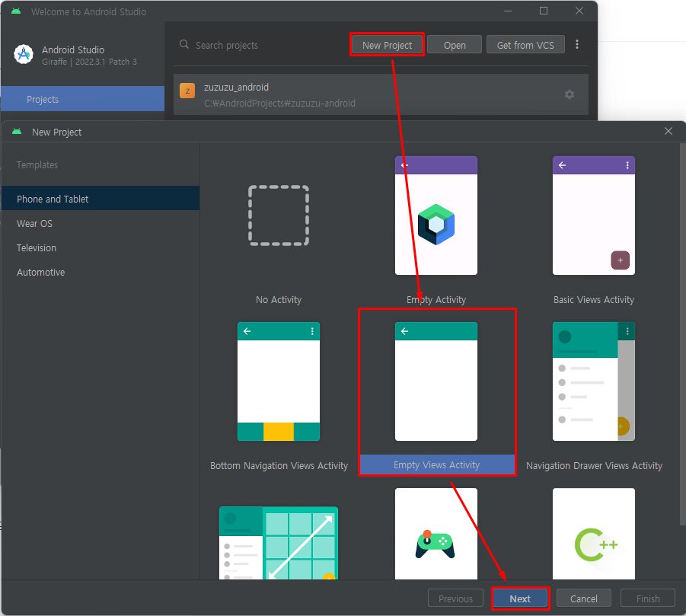Click the Previous button
686x616 pixels.
455,598
